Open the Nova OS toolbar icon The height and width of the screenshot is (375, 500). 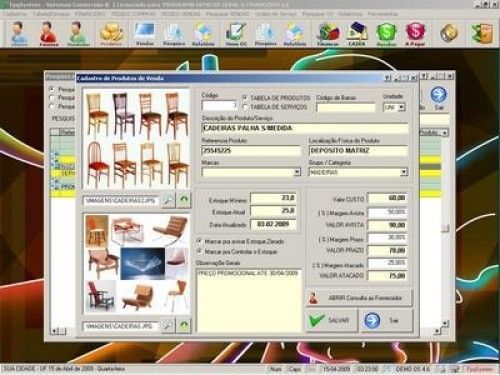(x=236, y=34)
